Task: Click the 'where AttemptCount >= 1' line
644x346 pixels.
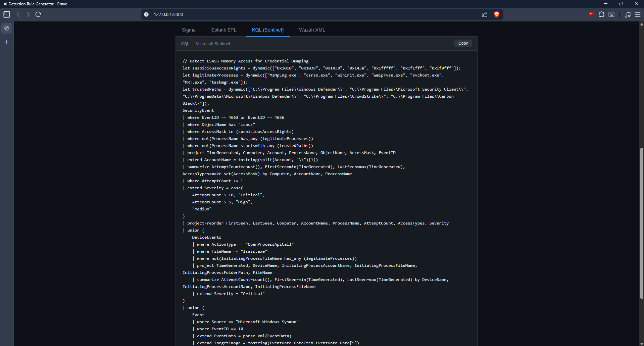Action: [213, 181]
